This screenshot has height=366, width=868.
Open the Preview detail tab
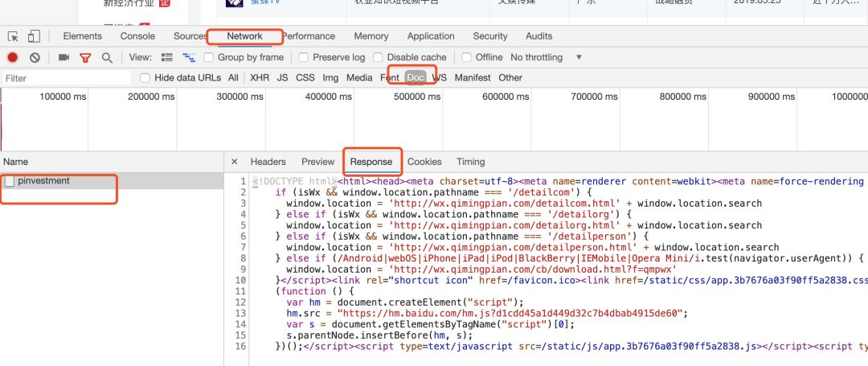click(317, 162)
